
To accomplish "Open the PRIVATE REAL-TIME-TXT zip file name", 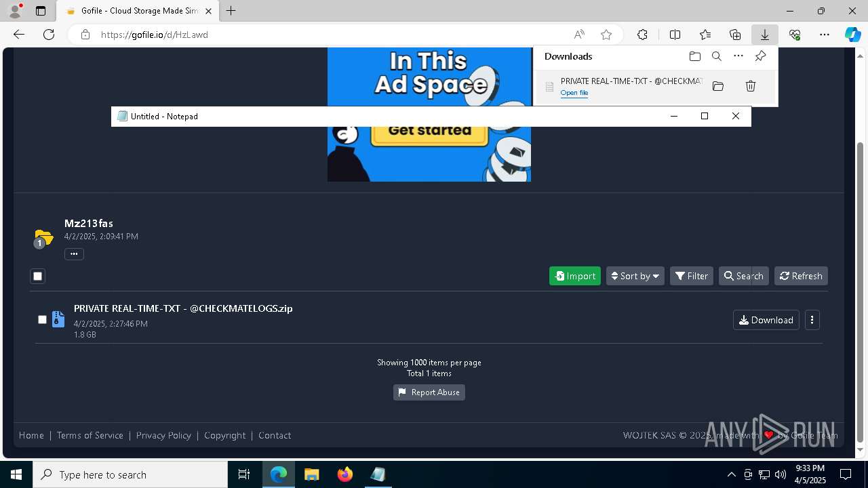I will pos(183,308).
